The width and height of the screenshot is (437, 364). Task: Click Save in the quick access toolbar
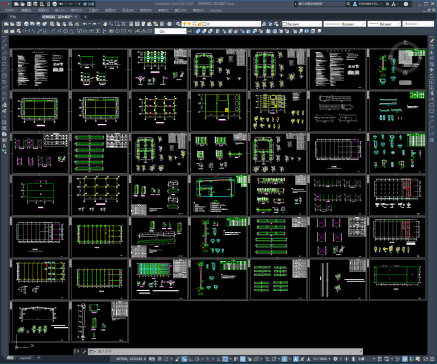29,4
